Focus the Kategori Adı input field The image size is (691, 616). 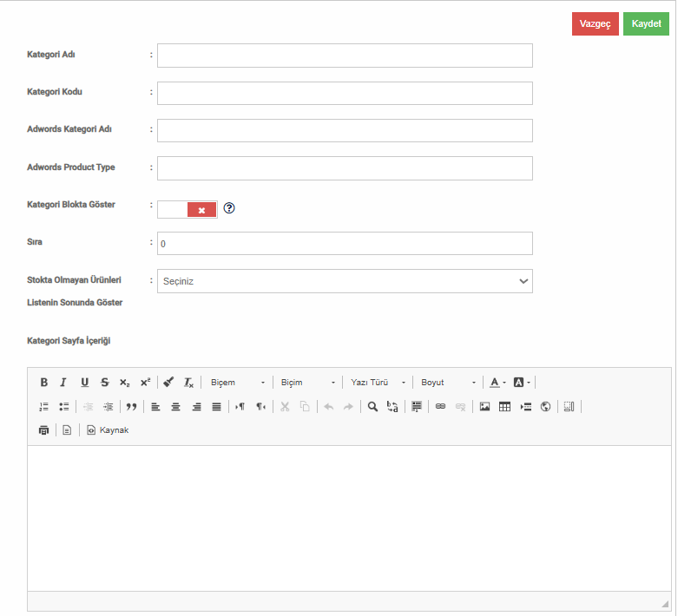pyautogui.click(x=345, y=56)
